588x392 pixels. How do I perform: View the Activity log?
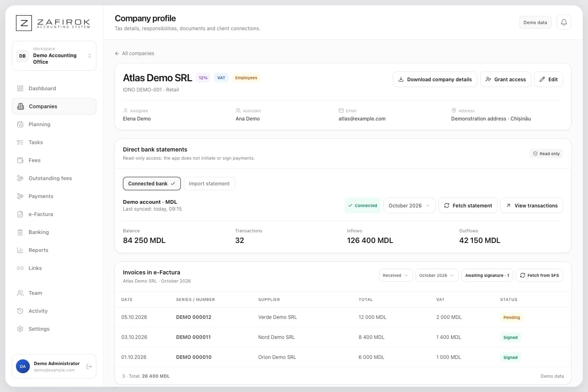54,311
